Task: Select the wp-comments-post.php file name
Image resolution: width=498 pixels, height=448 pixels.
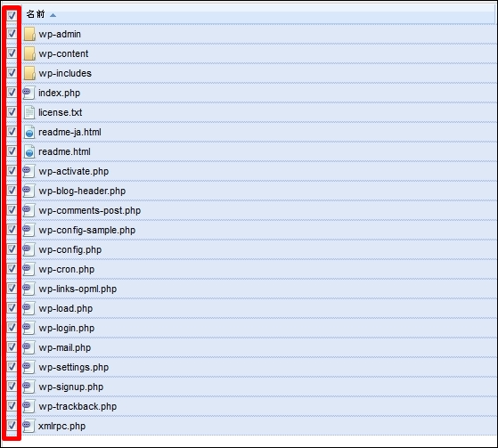Action: click(x=90, y=211)
